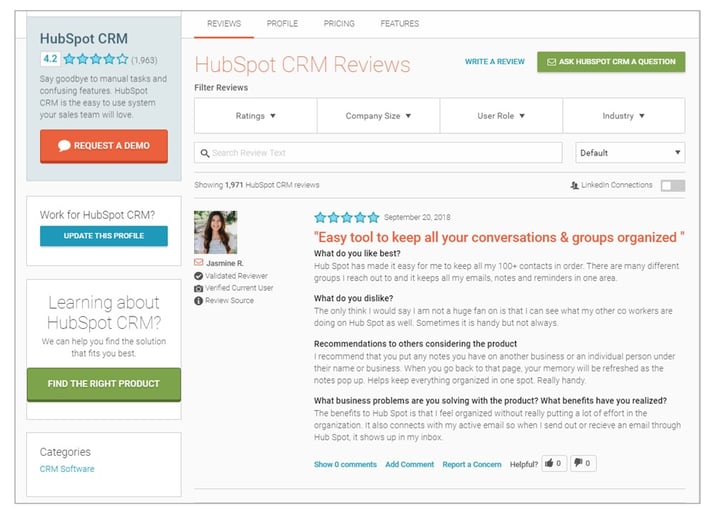Image resolution: width=715 pixels, height=512 pixels.
Task: Click the magnifier icon in review search
Action: (205, 153)
